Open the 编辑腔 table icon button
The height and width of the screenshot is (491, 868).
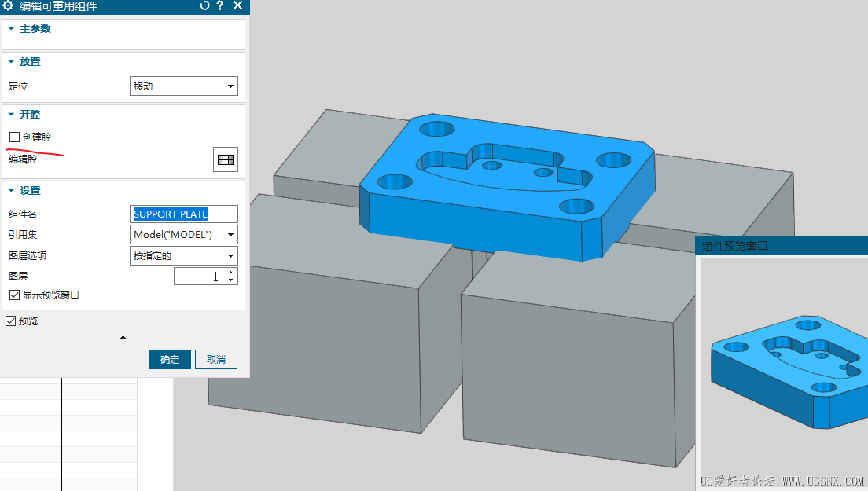(226, 159)
